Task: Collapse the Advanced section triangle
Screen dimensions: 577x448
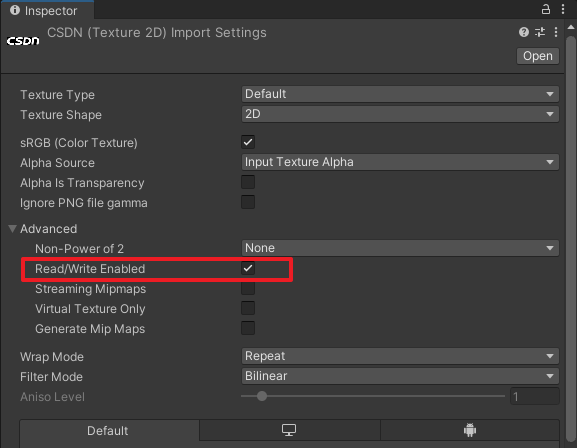Action: 12,229
